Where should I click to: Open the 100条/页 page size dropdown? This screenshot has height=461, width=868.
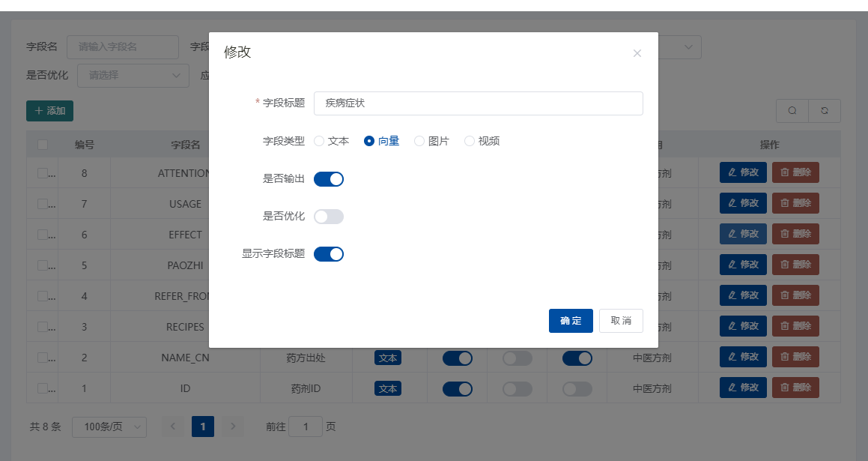click(109, 427)
